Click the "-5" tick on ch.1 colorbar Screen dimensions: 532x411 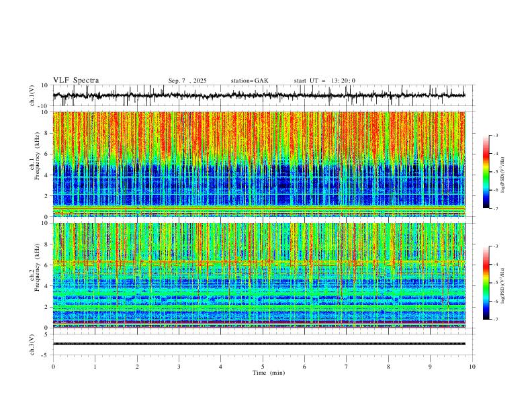pos(496,172)
